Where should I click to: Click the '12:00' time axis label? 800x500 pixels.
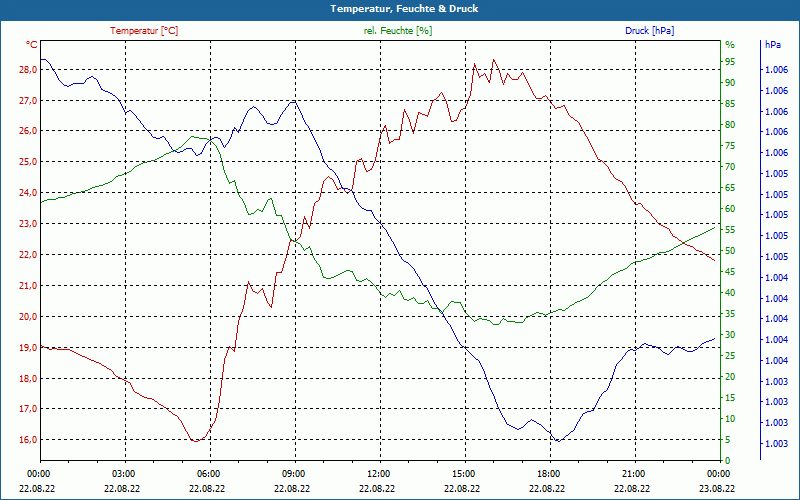tap(378, 474)
